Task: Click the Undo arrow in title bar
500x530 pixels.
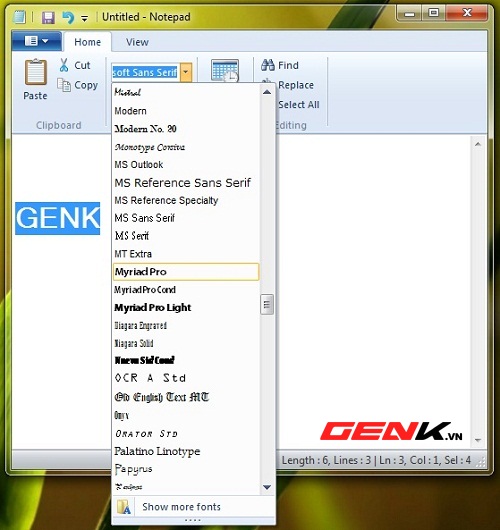Action: 68,17
